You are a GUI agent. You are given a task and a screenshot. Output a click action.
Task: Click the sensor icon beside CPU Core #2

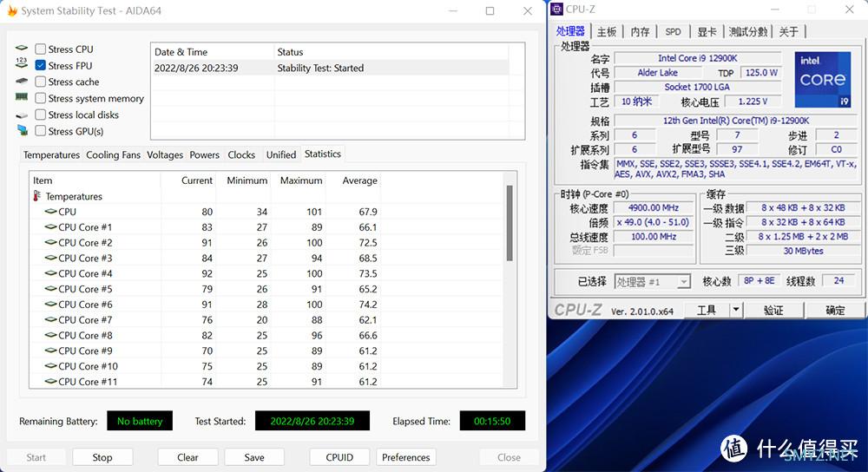tap(50, 242)
